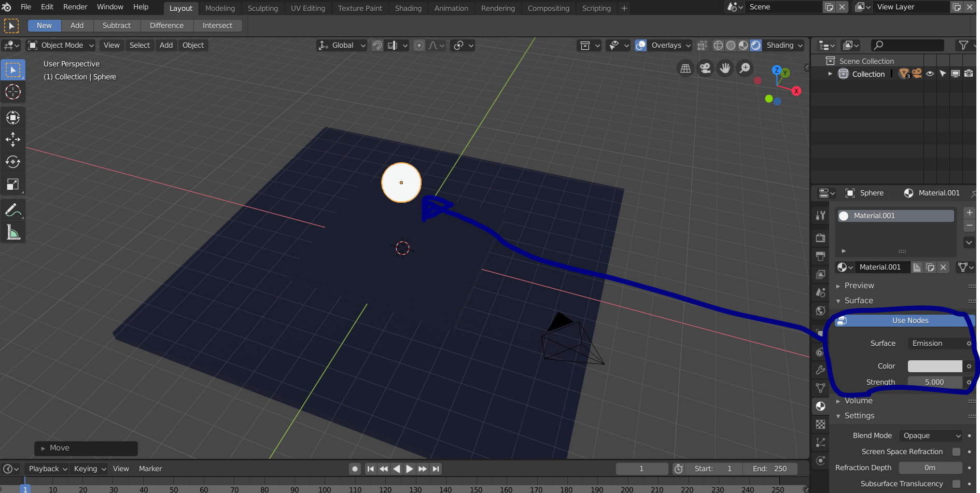Open the World Properties tab
980x493 pixels.
pyautogui.click(x=820, y=311)
